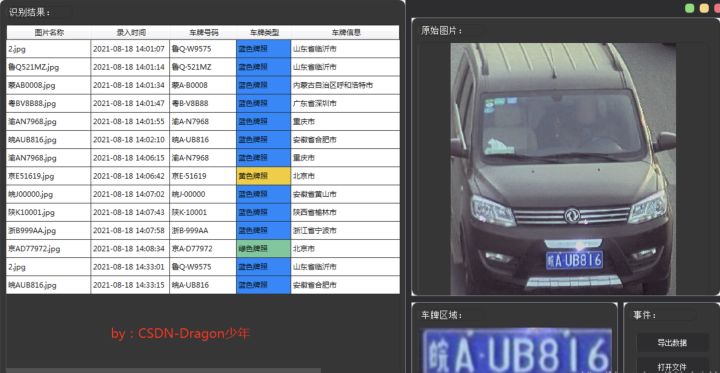Click the 2021-08-18 14:33:01 timestamp cell

(130, 267)
